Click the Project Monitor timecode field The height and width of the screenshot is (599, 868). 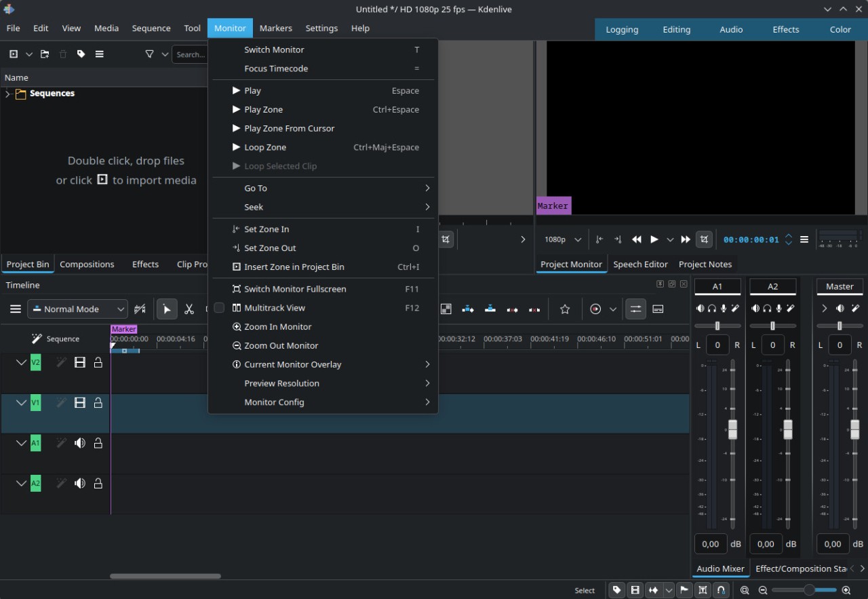(x=751, y=239)
